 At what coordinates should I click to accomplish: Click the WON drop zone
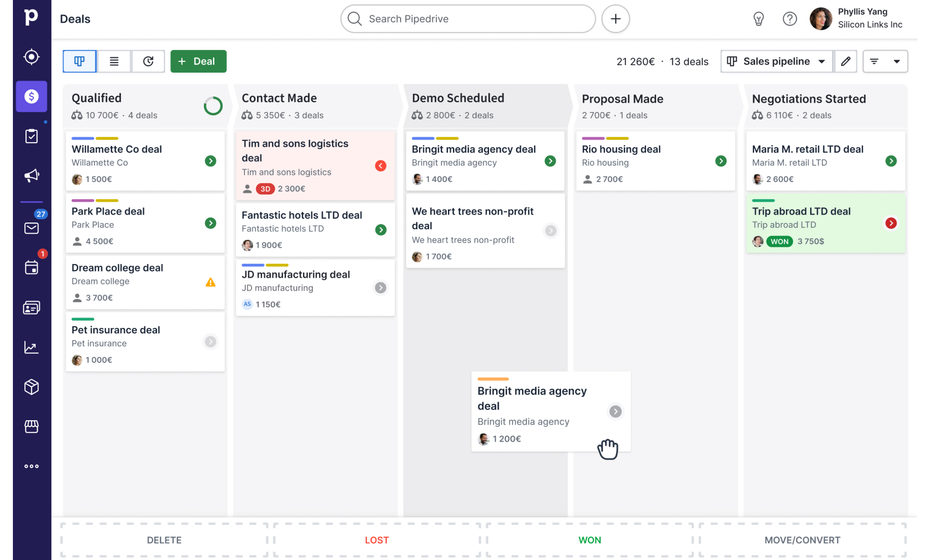[x=590, y=540]
